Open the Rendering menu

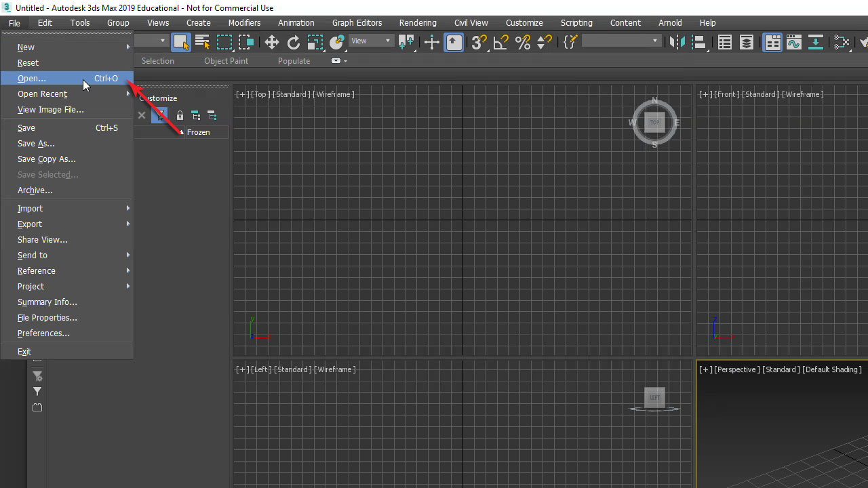[418, 22]
